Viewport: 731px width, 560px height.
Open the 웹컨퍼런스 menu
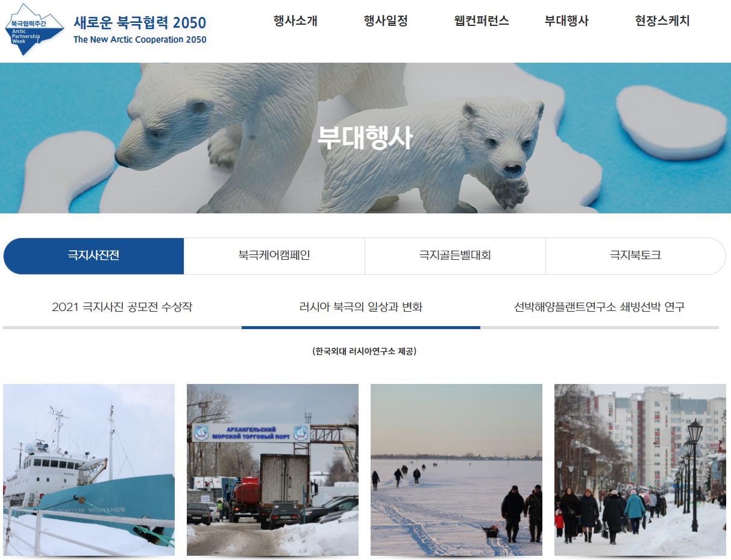(x=482, y=21)
